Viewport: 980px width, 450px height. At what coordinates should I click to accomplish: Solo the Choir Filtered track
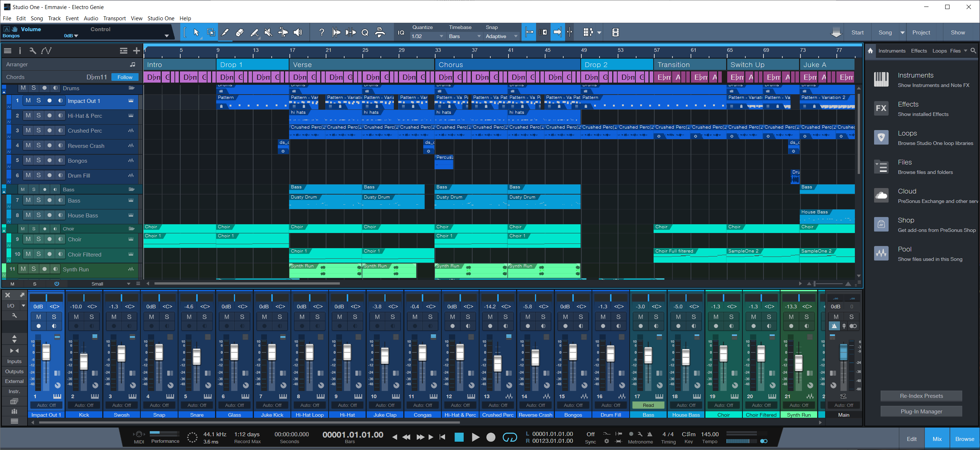[x=39, y=254]
